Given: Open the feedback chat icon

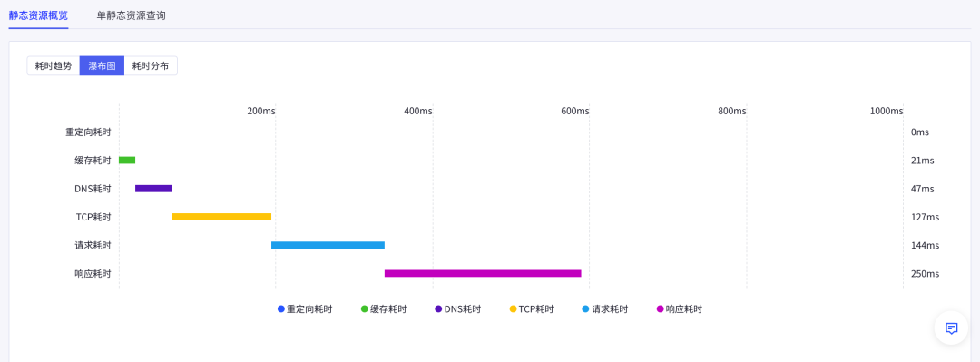Looking at the screenshot, I should coord(951,328).
